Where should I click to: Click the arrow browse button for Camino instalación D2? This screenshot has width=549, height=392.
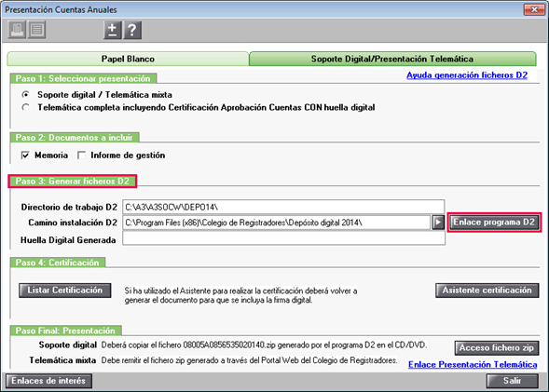(438, 223)
